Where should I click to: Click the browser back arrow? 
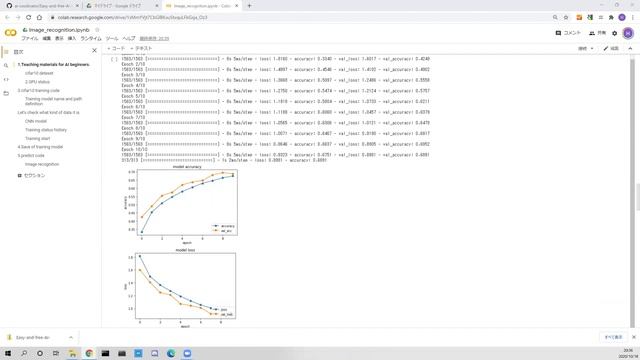pos(7,18)
